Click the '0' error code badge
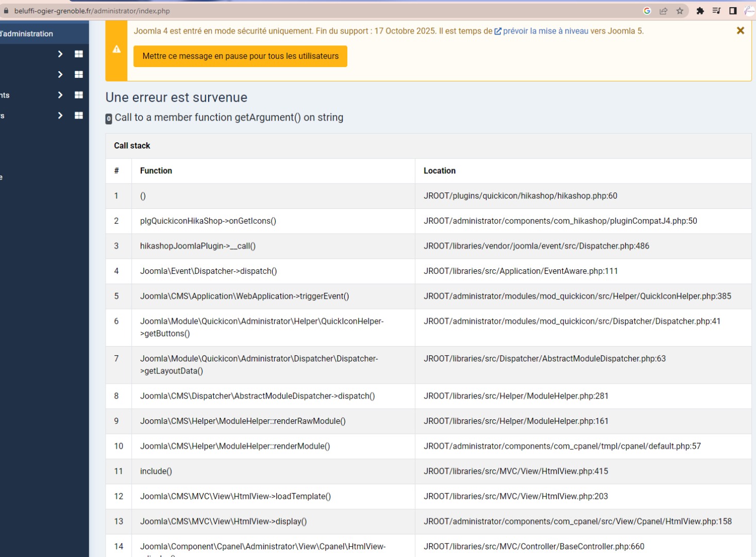The width and height of the screenshot is (756, 557). tap(109, 119)
